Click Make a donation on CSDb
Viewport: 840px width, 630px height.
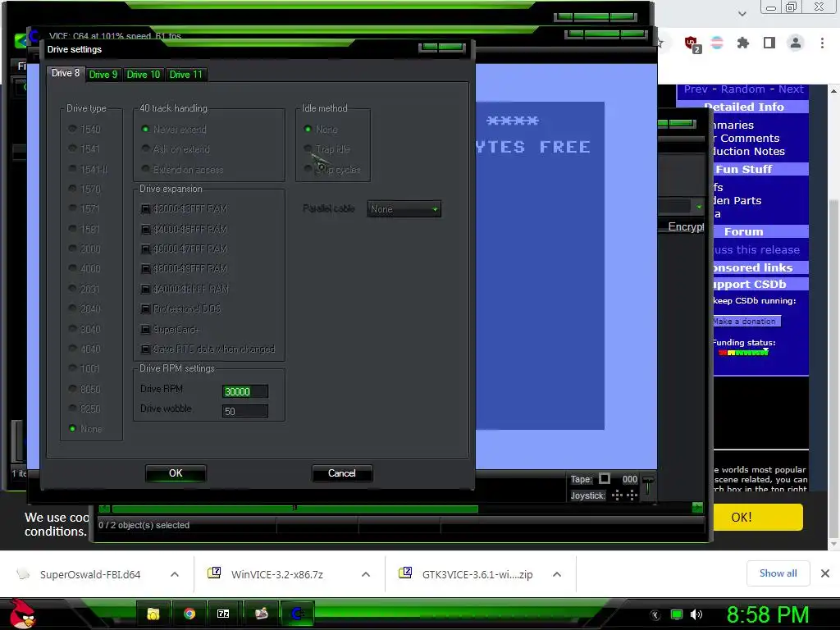(746, 322)
